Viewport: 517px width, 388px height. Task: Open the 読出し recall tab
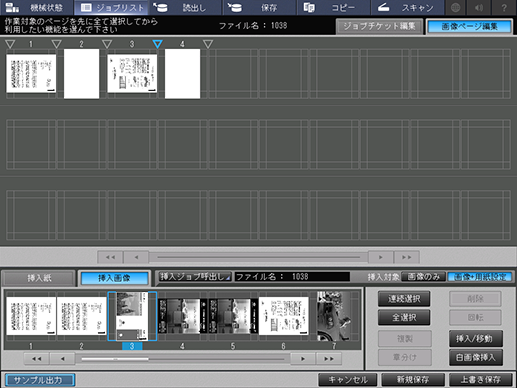(185, 7)
